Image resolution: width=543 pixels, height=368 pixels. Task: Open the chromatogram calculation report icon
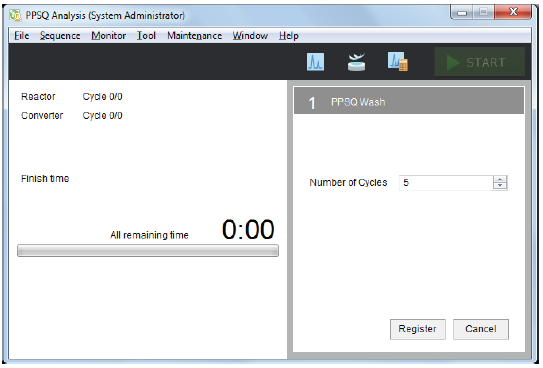pos(398,62)
